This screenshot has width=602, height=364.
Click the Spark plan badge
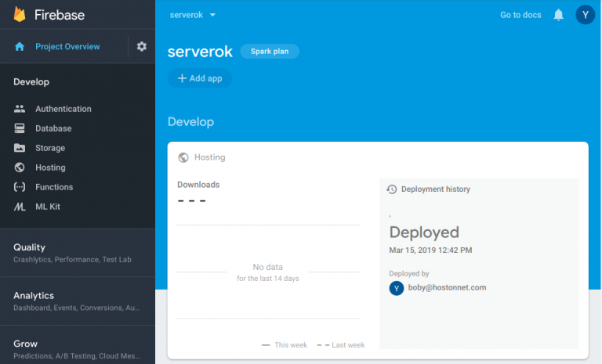270,52
